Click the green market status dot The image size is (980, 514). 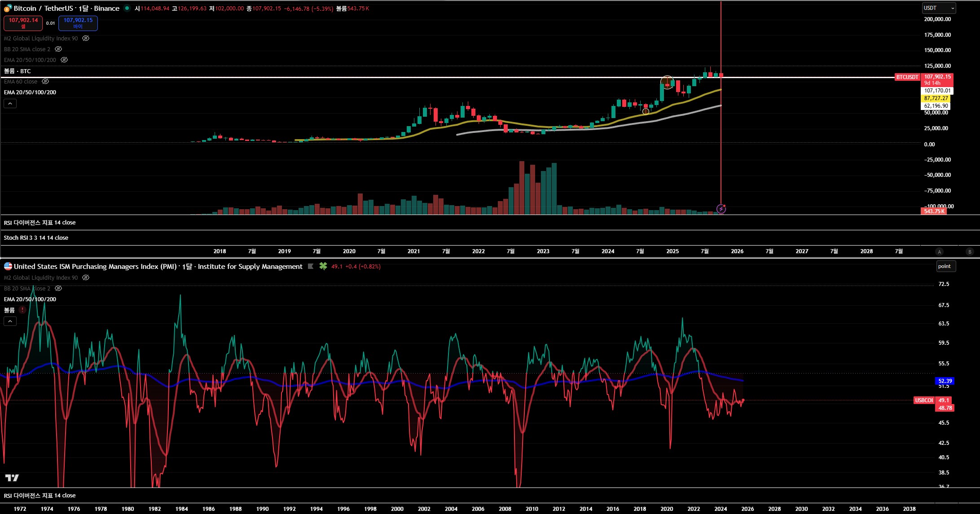tap(127, 8)
